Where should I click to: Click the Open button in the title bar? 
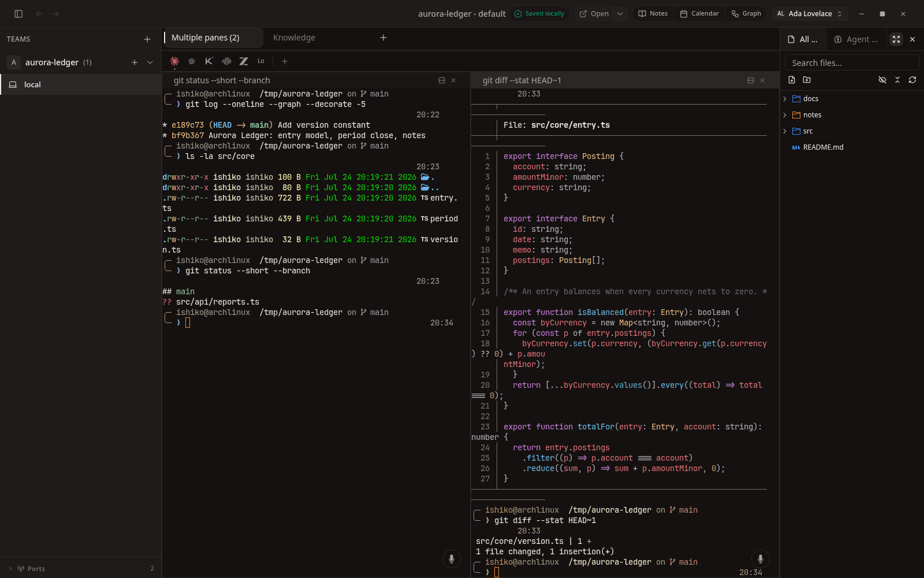click(x=594, y=14)
